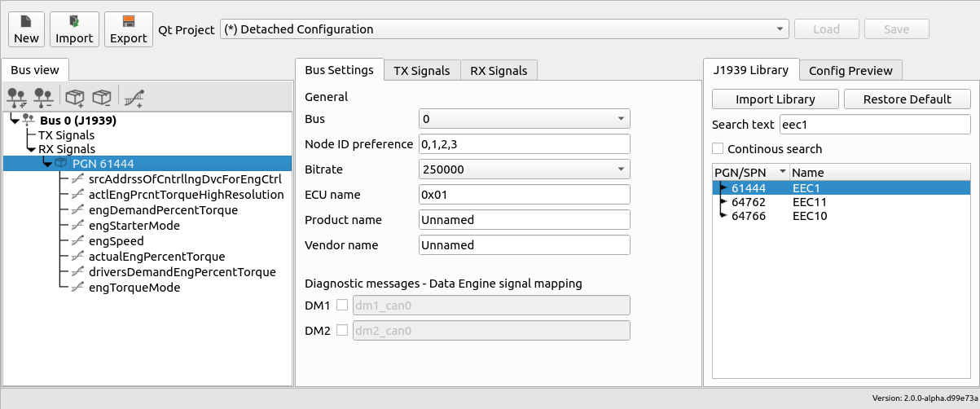
Task: Expand the 64766 EEC10 library entry
Action: click(x=723, y=216)
